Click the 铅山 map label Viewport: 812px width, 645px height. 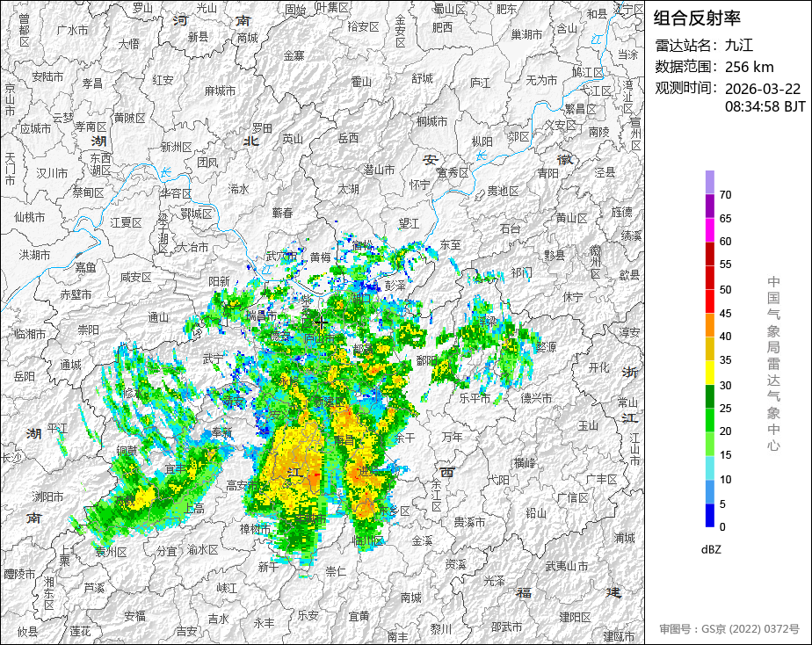tap(536, 513)
